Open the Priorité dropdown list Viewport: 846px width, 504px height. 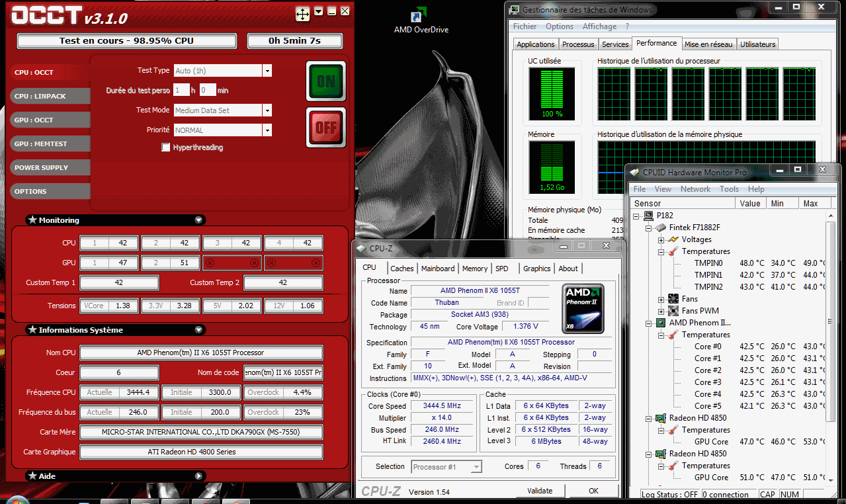(267, 130)
